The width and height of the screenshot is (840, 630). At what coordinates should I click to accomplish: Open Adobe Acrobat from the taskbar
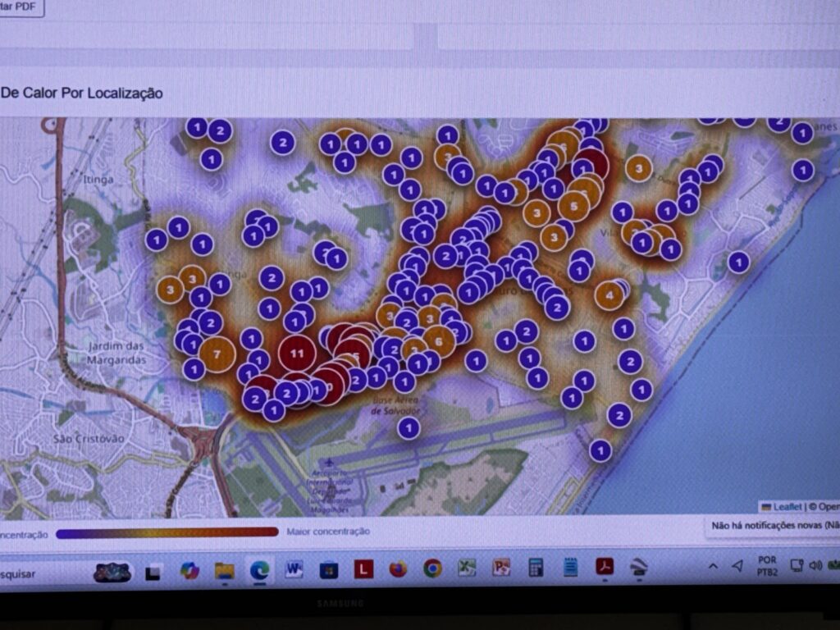tap(605, 566)
